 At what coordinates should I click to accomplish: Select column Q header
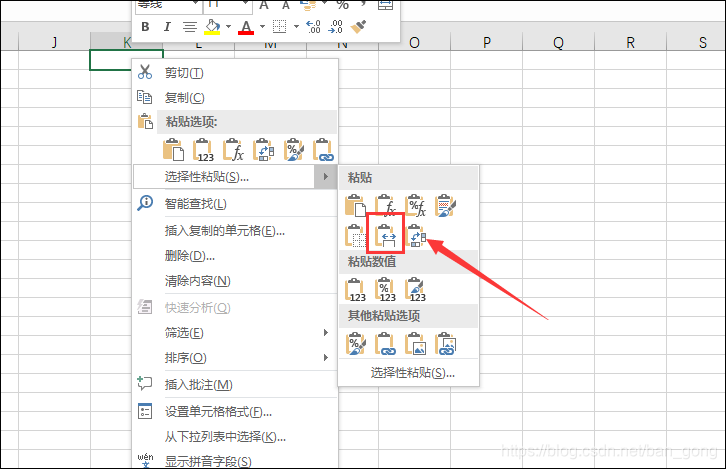point(558,43)
